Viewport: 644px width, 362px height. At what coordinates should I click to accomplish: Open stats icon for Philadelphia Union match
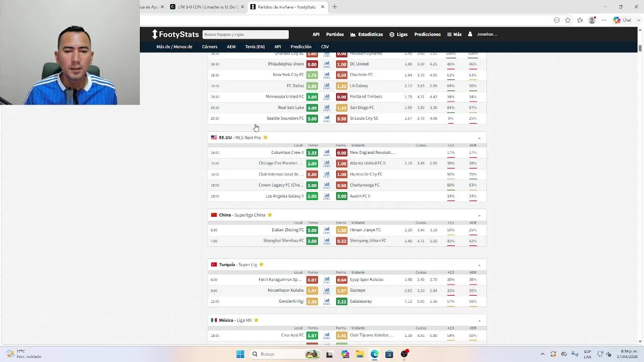click(x=327, y=64)
